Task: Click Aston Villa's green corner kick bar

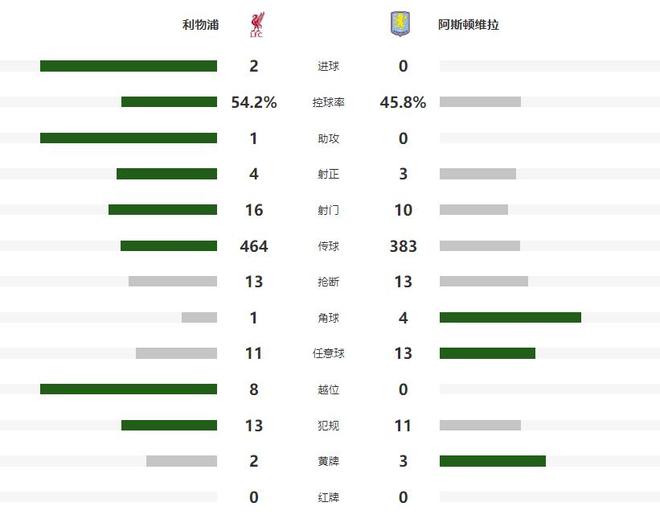Action: pyautogui.click(x=510, y=318)
